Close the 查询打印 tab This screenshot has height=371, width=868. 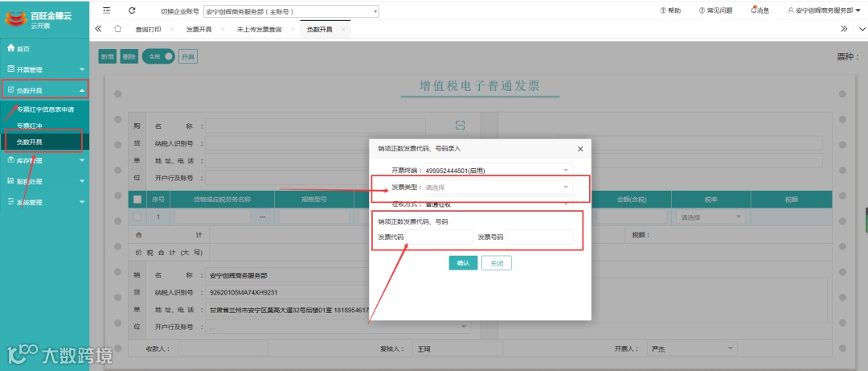tap(172, 30)
